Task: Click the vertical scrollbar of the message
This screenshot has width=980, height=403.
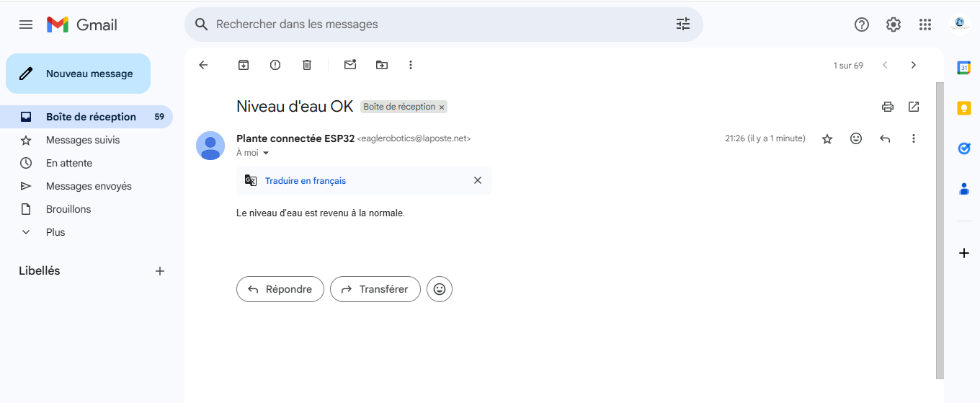Action: (x=940, y=231)
